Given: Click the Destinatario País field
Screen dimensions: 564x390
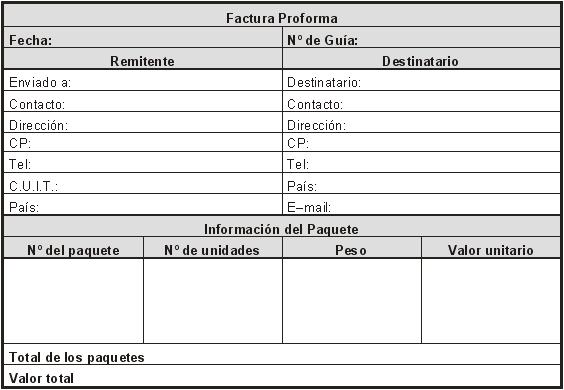Looking at the screenshot, I should point(422,183).
